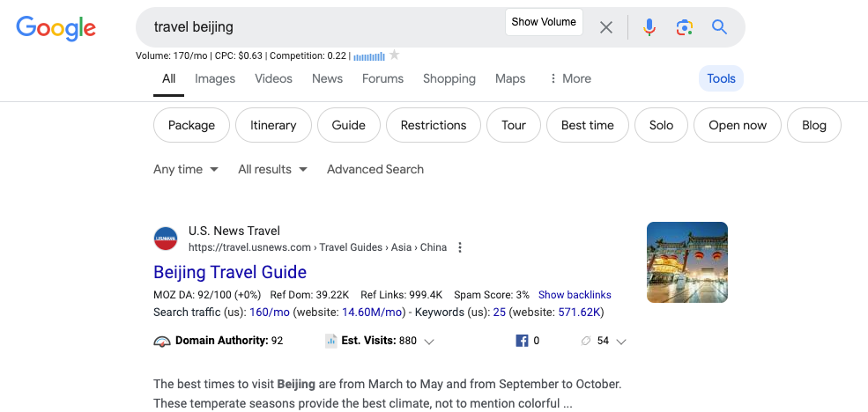Click the Ref Links: 999.4K text

[x=401, y=295]
